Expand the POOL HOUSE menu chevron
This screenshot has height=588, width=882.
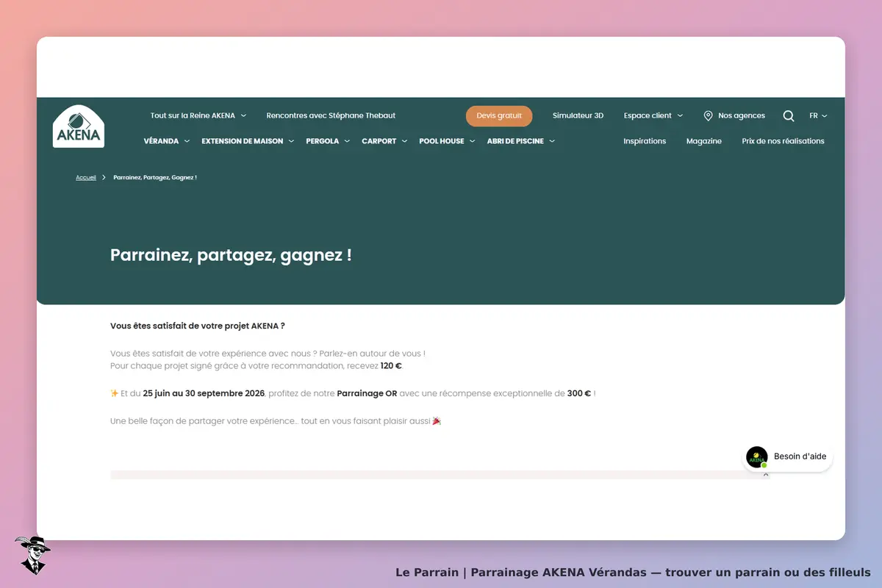472,141
